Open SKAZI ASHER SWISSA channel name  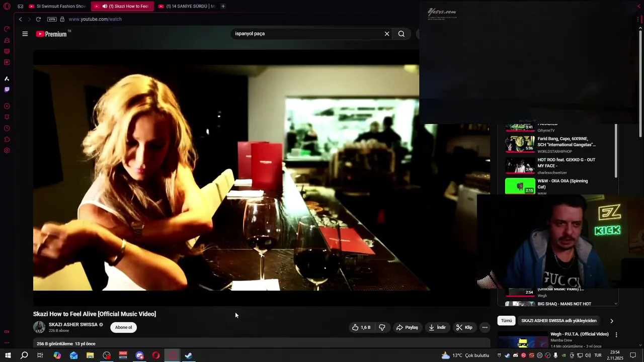(73, 325)
